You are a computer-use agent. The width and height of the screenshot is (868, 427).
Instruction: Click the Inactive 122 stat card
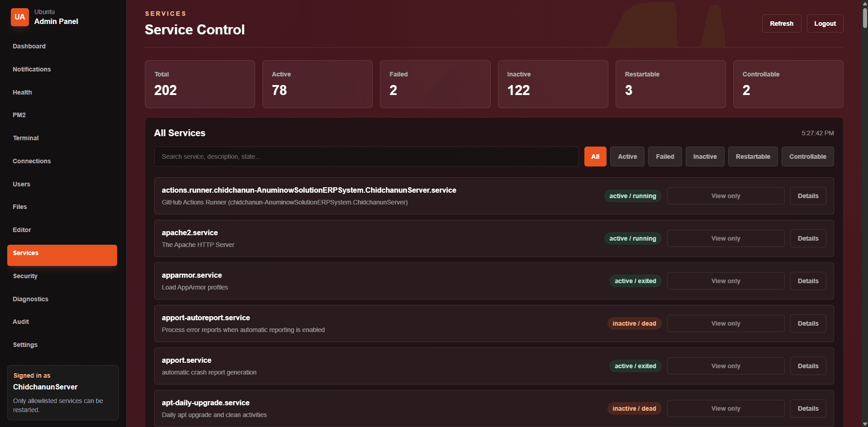[x=553, y=84]
